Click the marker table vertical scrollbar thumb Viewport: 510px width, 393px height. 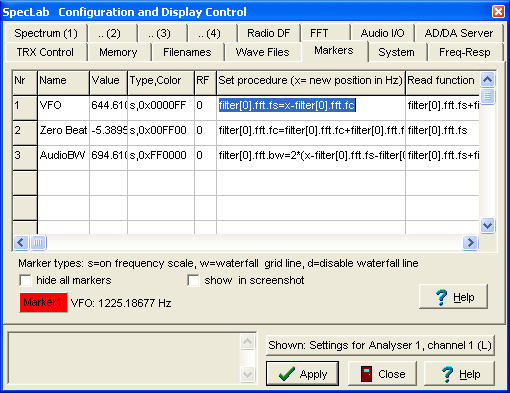487,97
